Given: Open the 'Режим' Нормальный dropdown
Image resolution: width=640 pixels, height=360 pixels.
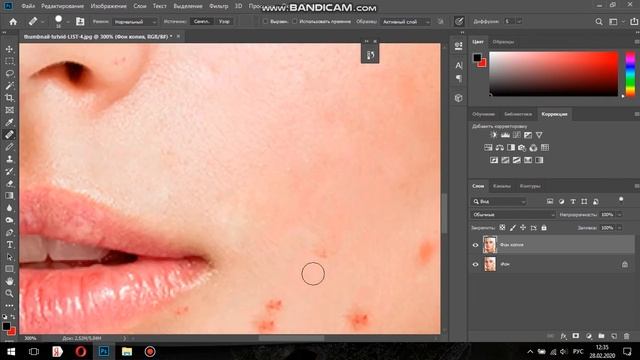Looking at the screenshot, I should pos(135,22).
